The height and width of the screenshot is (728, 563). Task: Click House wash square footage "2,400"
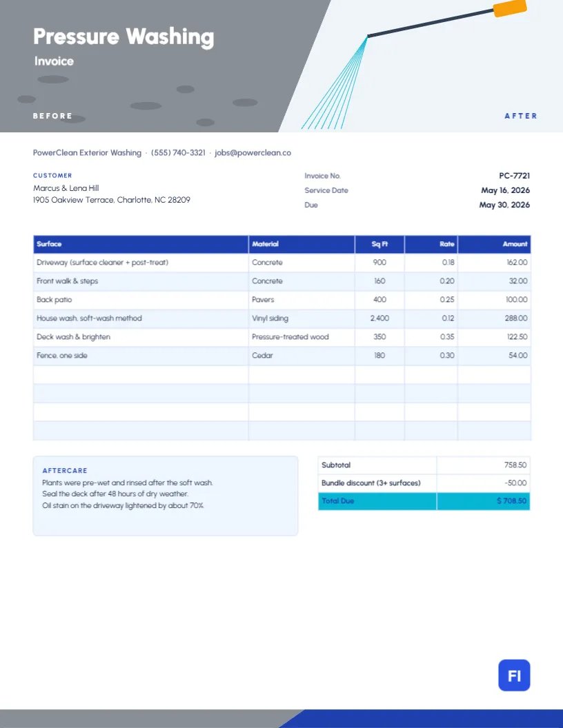pos(379,318)
